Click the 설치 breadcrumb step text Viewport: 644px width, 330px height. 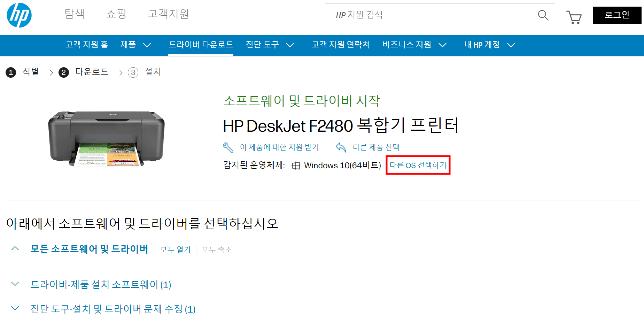(153, 72)
